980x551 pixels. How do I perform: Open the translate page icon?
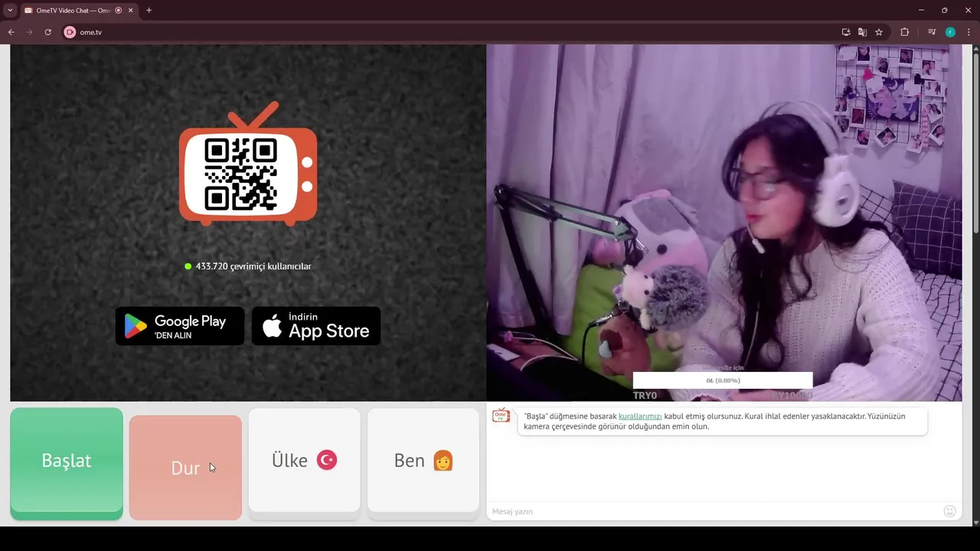[862, 32]
